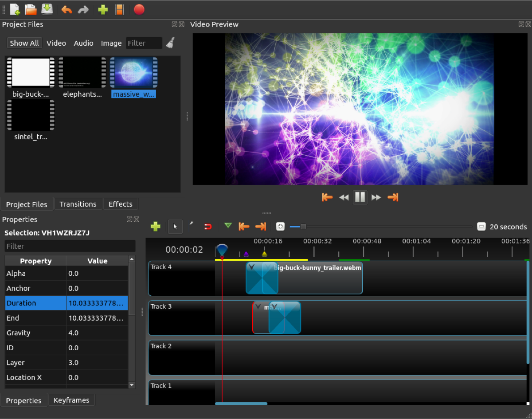Jump to the end of the preview
This screenshot has width=532, height=419.
tap(393, 197)
